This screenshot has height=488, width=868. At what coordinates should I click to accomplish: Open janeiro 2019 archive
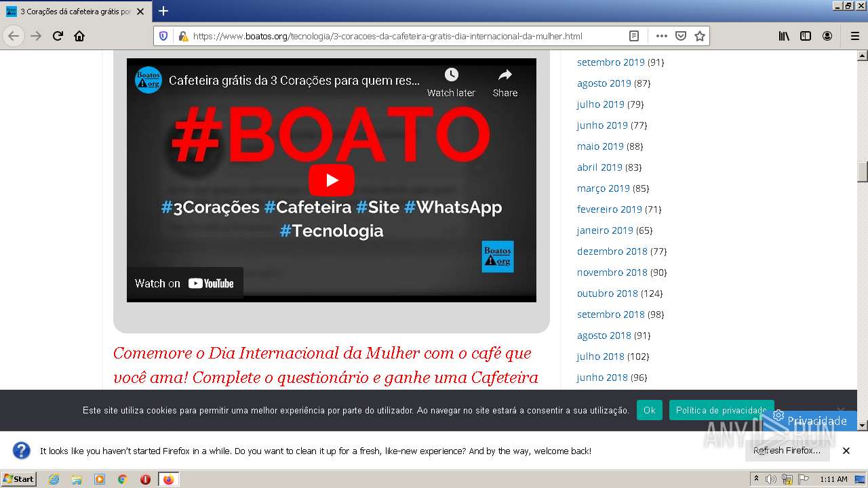coord(605,230)
